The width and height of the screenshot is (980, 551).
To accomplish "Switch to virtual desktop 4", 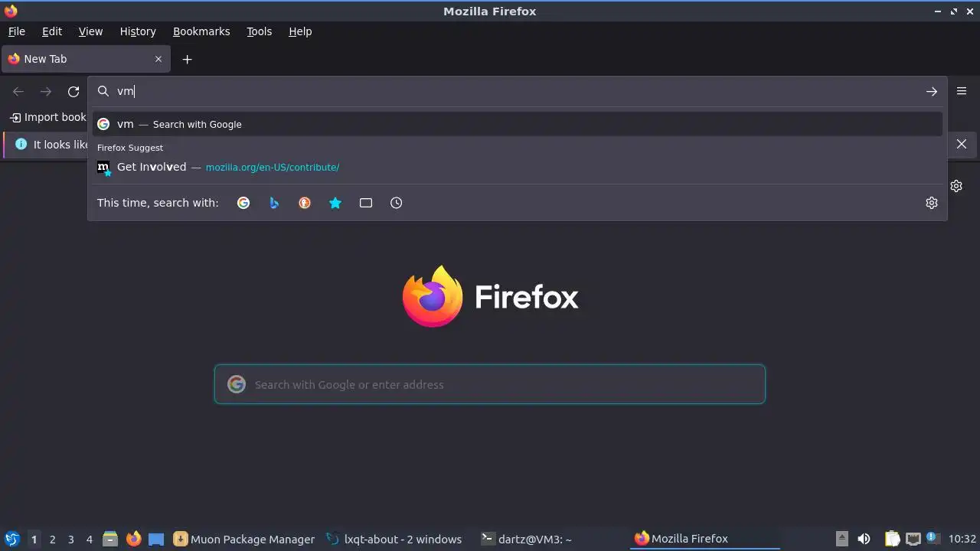I will [x=89, y=540].
